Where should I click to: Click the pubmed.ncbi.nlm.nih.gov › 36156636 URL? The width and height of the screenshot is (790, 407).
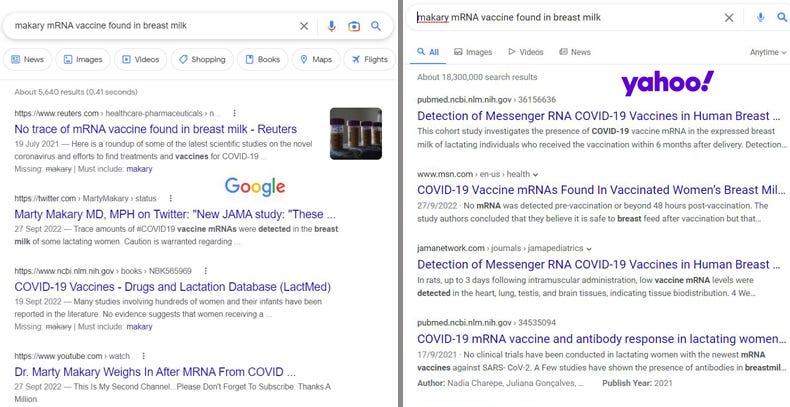486,100
